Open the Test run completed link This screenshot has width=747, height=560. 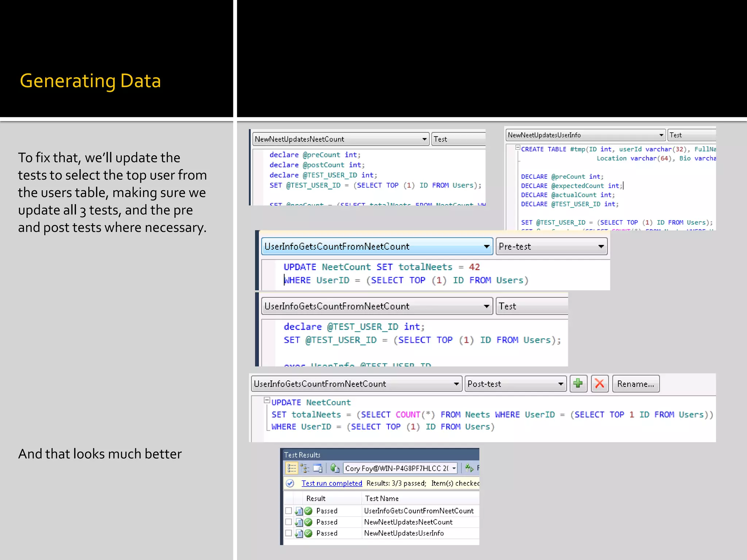[x=332, y=483]
